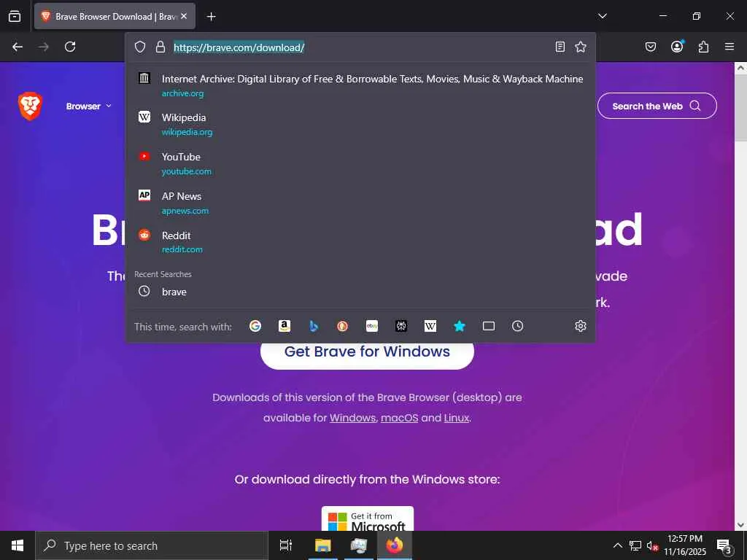Screen dimensions: 747x560
Task: Open Task View on the taskbar
Action: [x=286, y=545]
